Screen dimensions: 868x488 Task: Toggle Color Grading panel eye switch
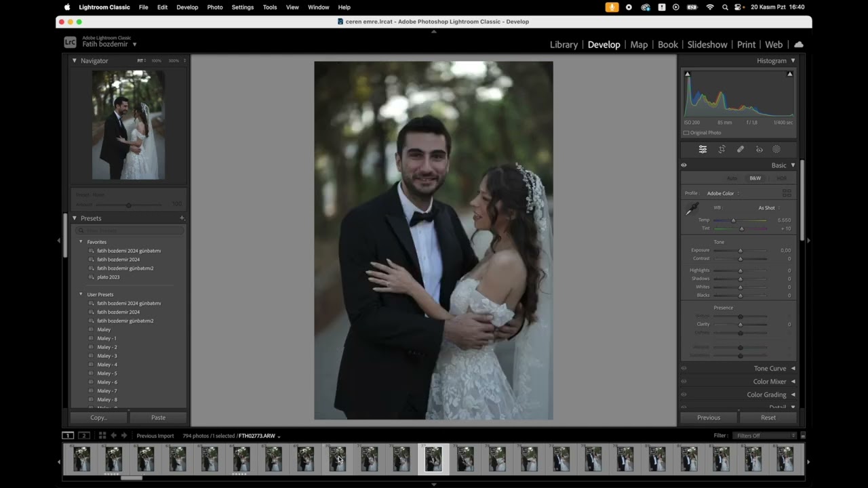coord(684,394)
